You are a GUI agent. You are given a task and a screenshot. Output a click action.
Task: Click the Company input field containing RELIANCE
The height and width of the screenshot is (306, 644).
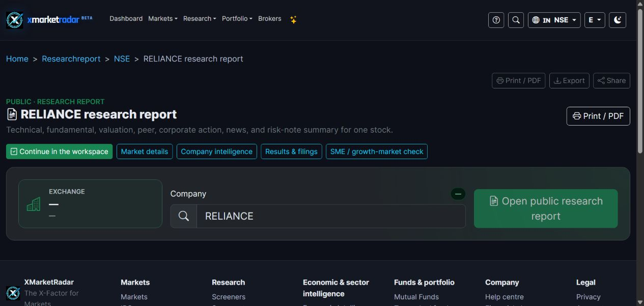[331, 216]
